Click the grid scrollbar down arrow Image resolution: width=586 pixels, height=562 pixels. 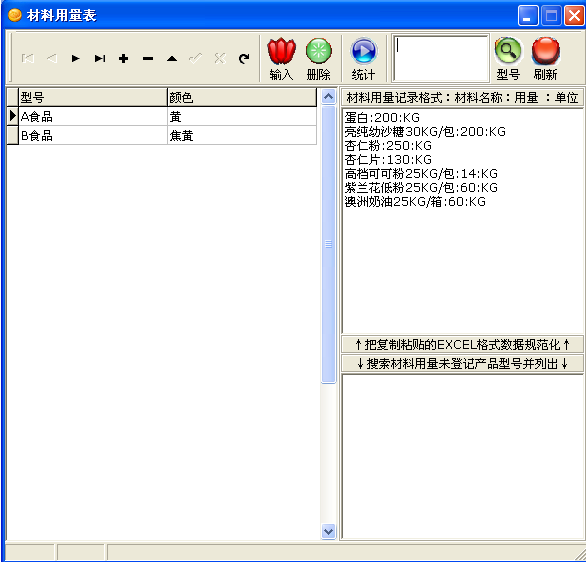(329, 531)
